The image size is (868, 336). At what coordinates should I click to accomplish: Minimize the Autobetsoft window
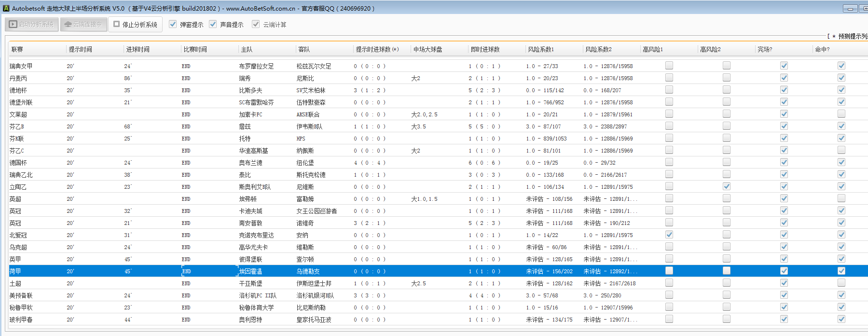[850, 9]
